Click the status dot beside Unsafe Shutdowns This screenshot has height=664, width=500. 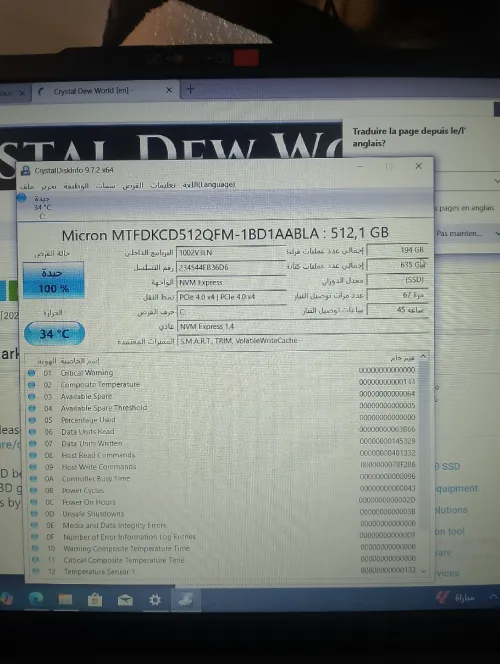(34, 514)
